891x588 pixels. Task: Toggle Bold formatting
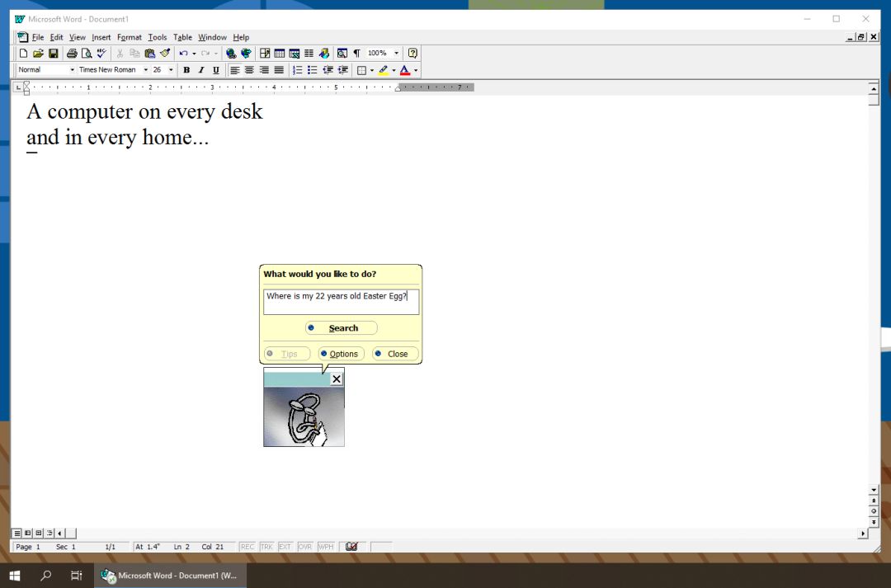coord(186,70)
